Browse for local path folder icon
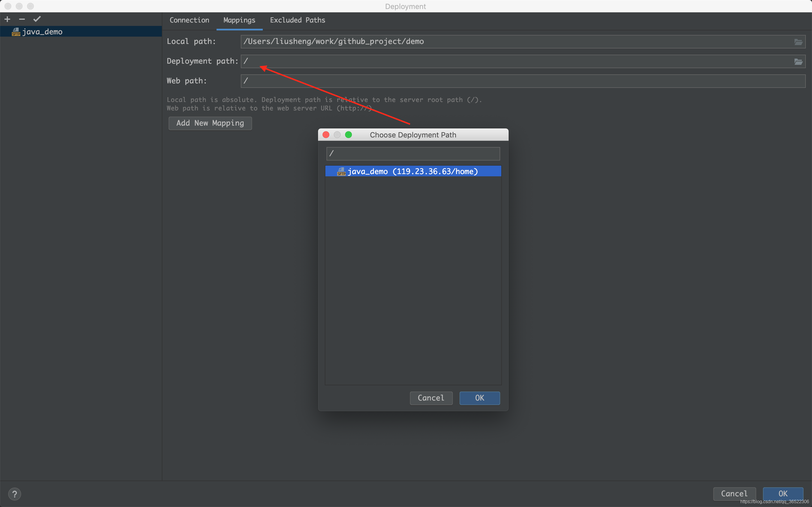Screen dimensions: 812x507 (x=798, y=42)
